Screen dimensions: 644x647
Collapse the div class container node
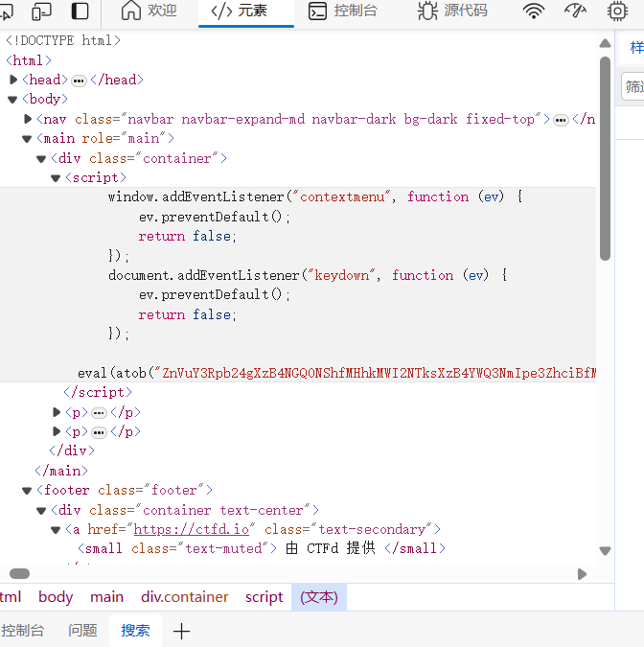[41, 159]
